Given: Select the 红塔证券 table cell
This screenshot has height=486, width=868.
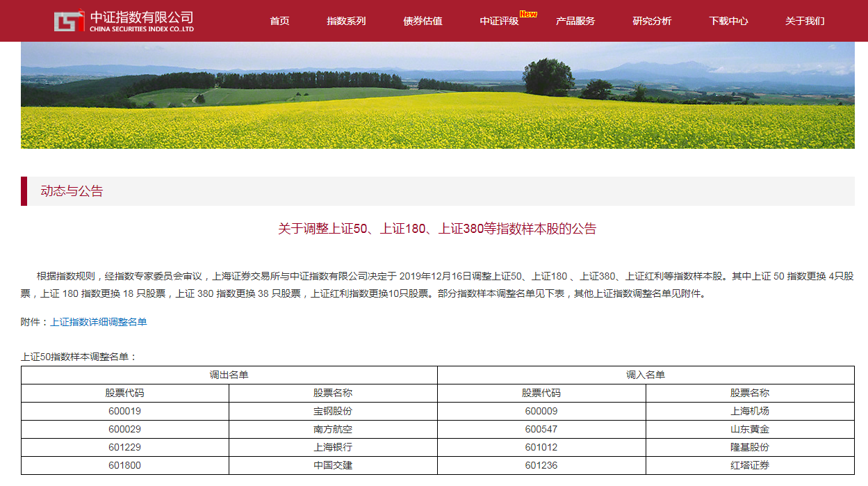Looking at the screenshot, I should coord(750,465).
